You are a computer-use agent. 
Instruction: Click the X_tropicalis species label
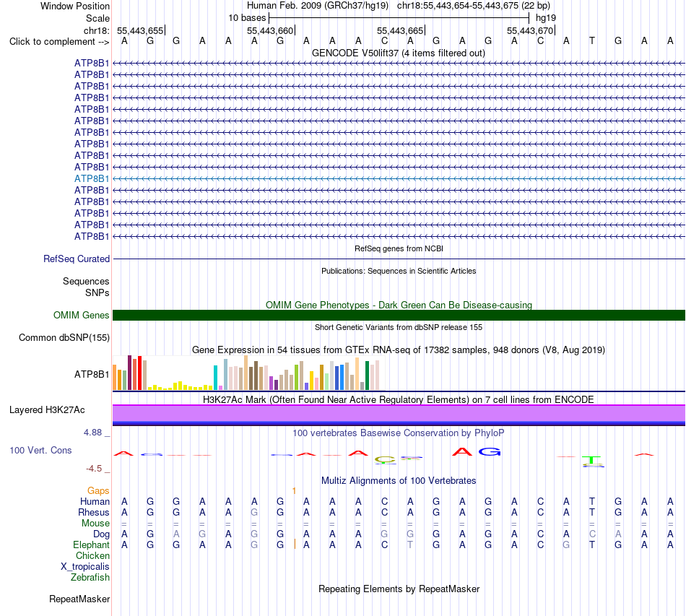click(85, 567)
